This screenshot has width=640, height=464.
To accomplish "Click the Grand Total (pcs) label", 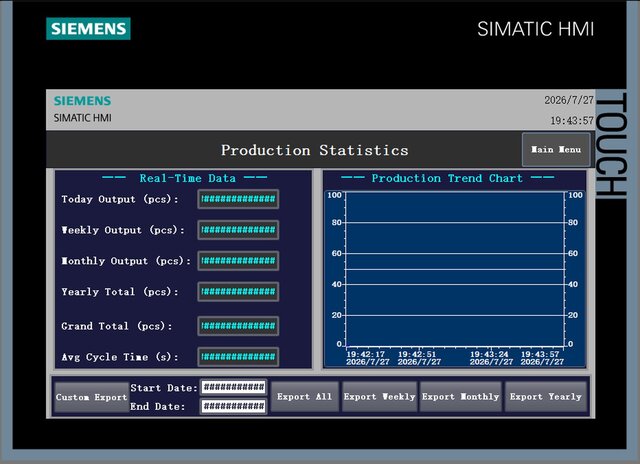I will point(117,326).
